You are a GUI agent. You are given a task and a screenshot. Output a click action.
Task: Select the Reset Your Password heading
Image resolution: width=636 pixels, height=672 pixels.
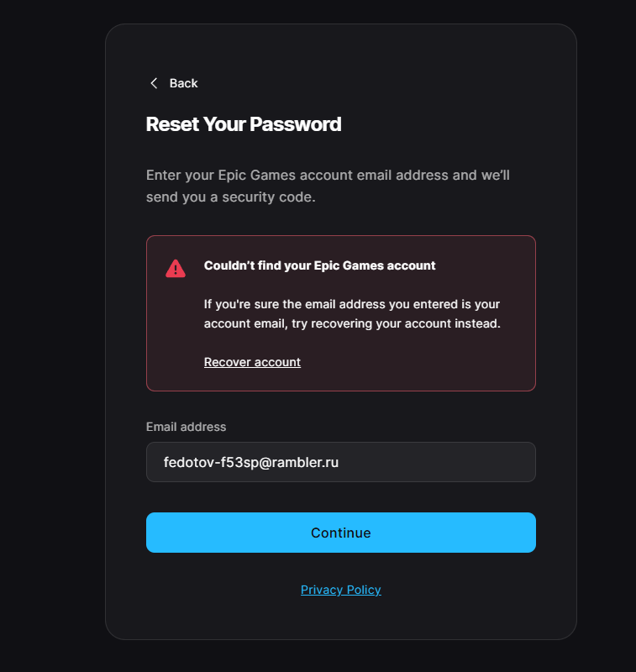tap(244, 124)
